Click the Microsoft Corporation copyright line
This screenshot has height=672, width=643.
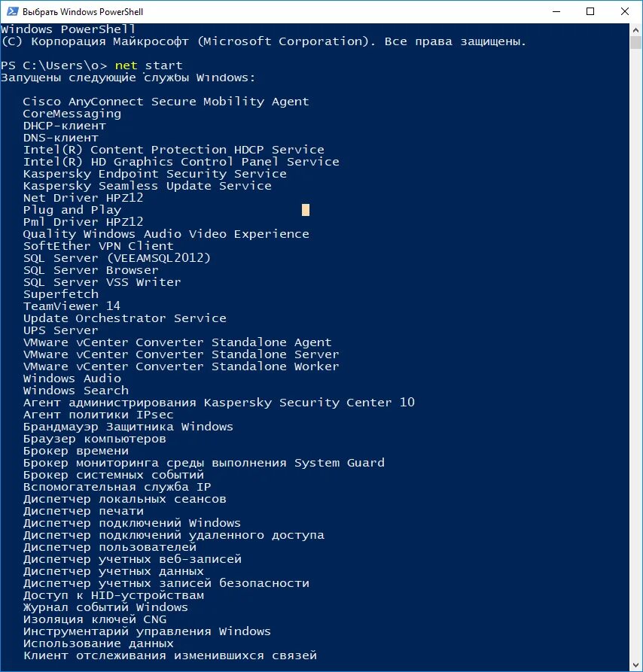pyautogui.click(x=264, y=41)
